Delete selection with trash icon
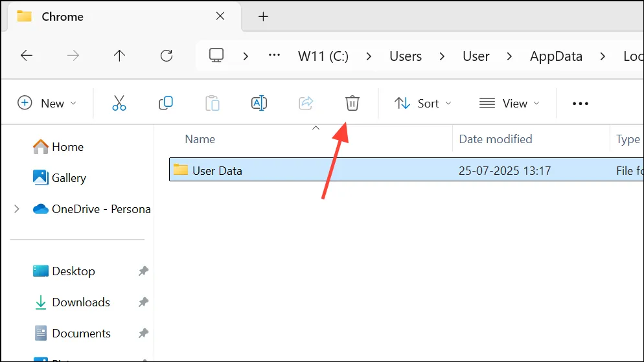Image resolution: width=644 pixels, height=362 pixels. pos(352,103)
